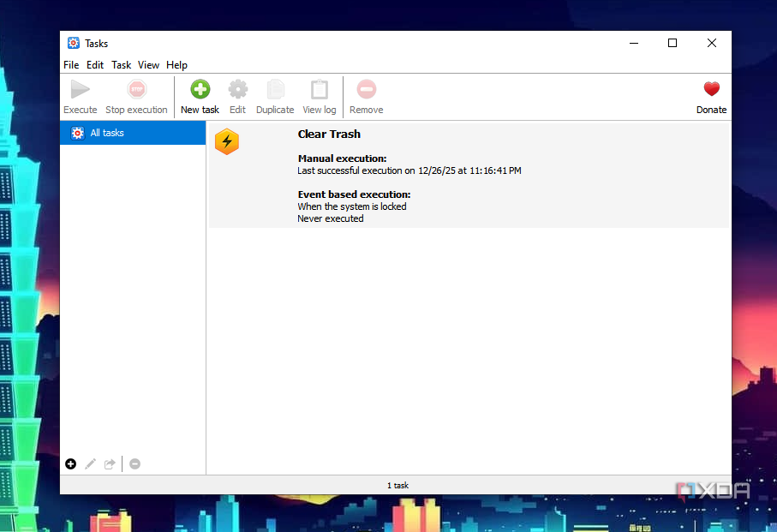Select the Clear Trash task entry

pyautogui.click(x=329, y=134)
